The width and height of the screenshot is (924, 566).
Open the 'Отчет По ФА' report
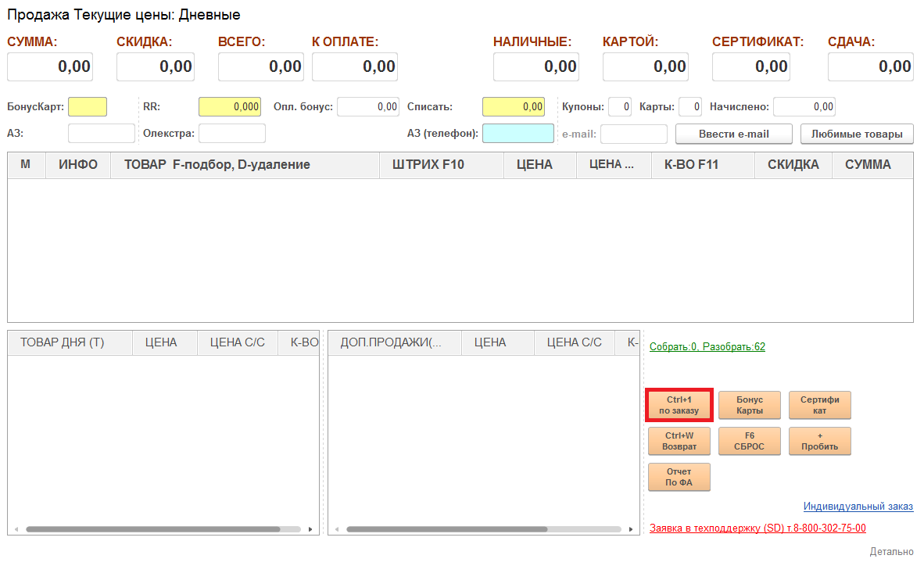[x=679, y=477]
